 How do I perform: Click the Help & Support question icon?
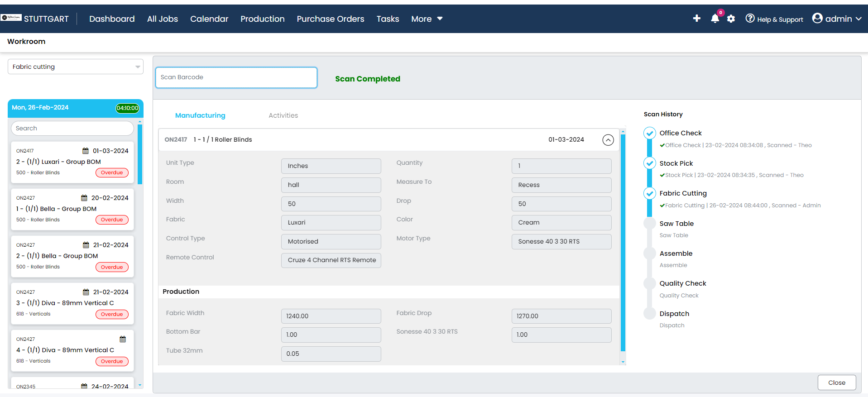coord(750,18)
